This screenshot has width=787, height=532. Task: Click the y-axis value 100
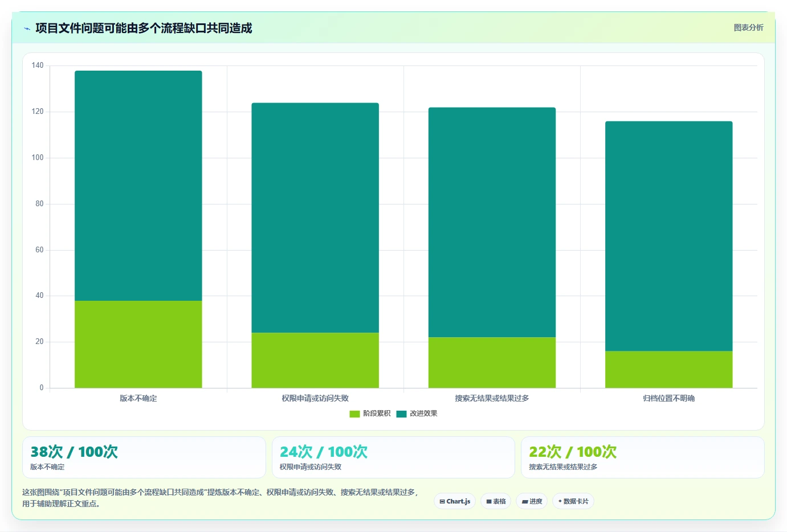coord(38,158)
